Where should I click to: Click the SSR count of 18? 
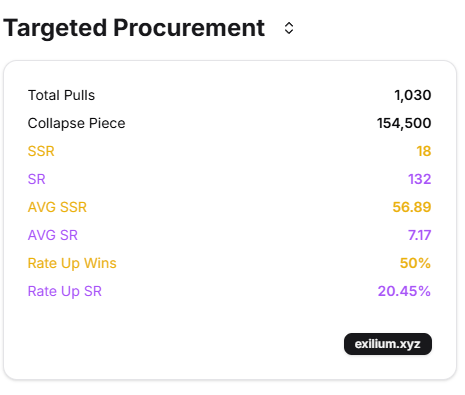[x=424, y=151]
